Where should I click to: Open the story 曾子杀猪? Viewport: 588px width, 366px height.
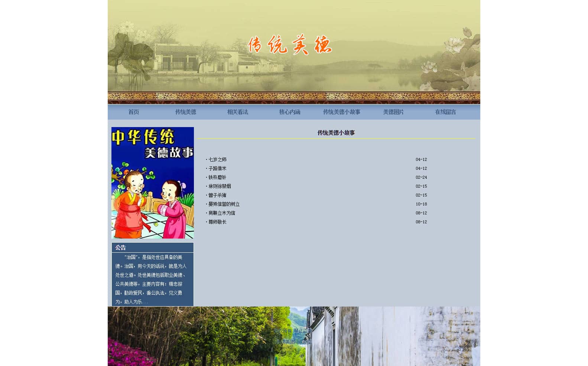pos(217,195)
